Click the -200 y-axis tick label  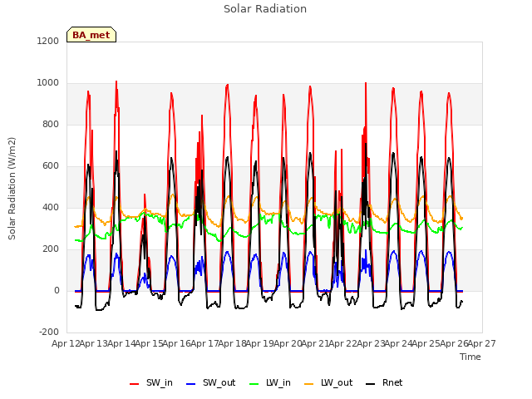tap(49, 332)
